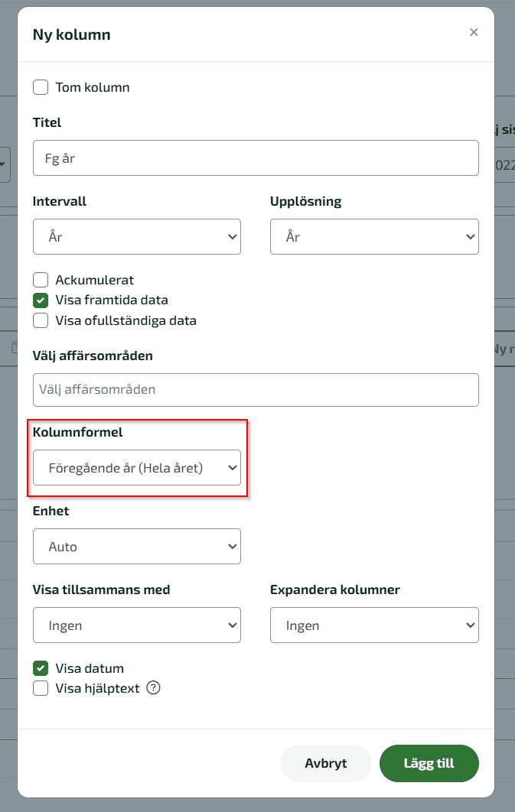Image resolution: width=515 pixels, height=812 pixels.
Task: Uncheck Visa framtida data
Action: point(41,300)
